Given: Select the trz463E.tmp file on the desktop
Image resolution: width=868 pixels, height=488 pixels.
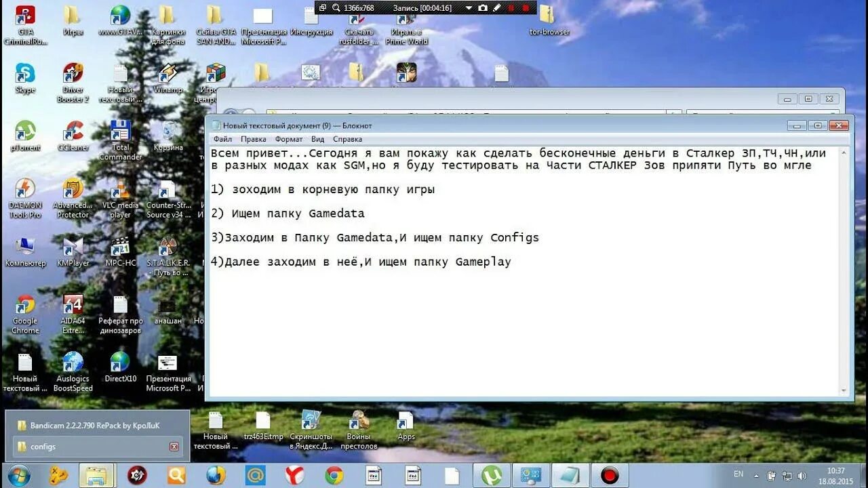Looking at the screenshot, I should point(263,425).
